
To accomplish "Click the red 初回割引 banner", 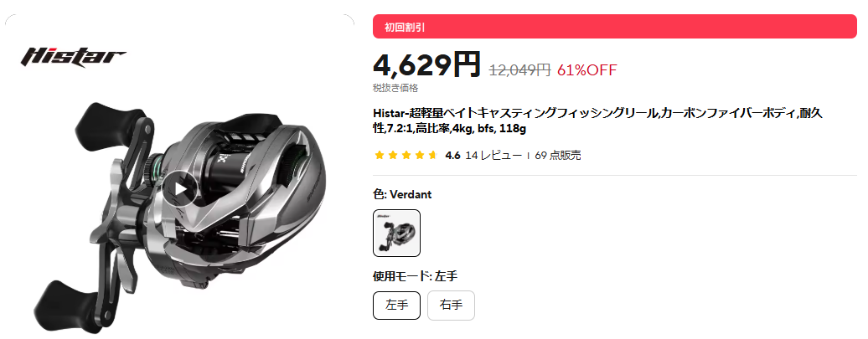I will coord(614,27).
